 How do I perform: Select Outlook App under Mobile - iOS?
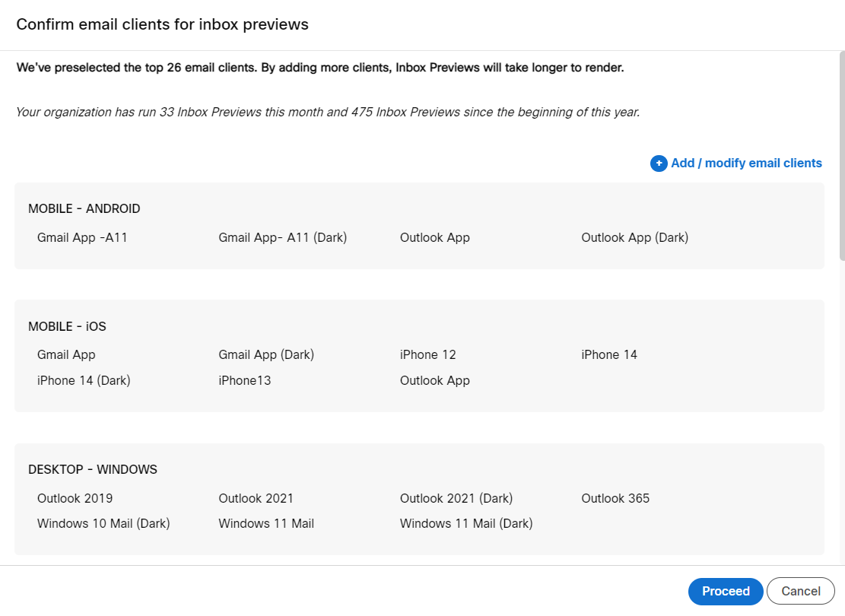point(434,380)
